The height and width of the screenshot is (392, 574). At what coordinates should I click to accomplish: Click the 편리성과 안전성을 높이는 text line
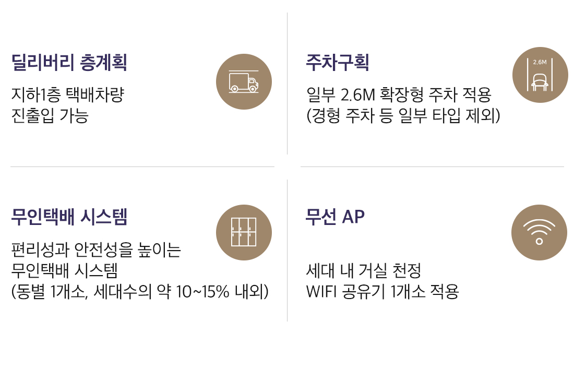click(96, 251)
